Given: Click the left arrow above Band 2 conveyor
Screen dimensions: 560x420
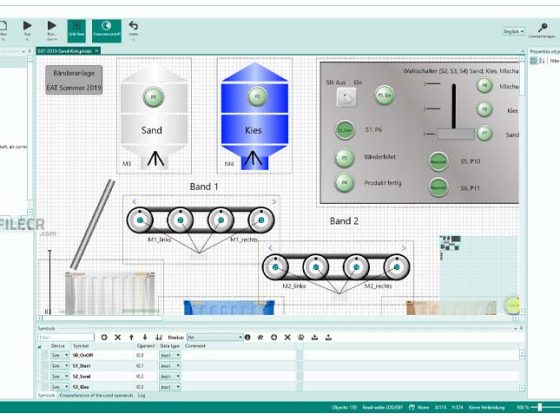Looking at the screenshot, I should click(270, 248).
